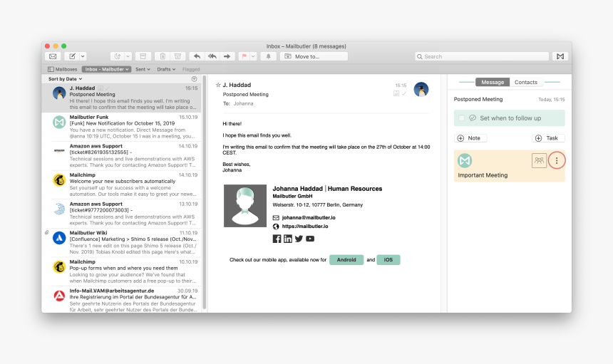Viewport: 613px width, 364px height.
Task: Add a new Note
Action: tap(470, 138)
